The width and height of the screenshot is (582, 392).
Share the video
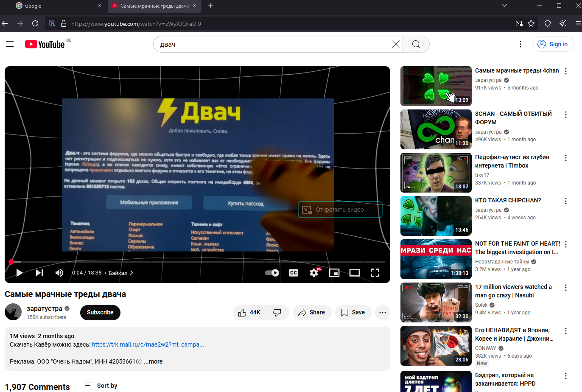[312, 313]
